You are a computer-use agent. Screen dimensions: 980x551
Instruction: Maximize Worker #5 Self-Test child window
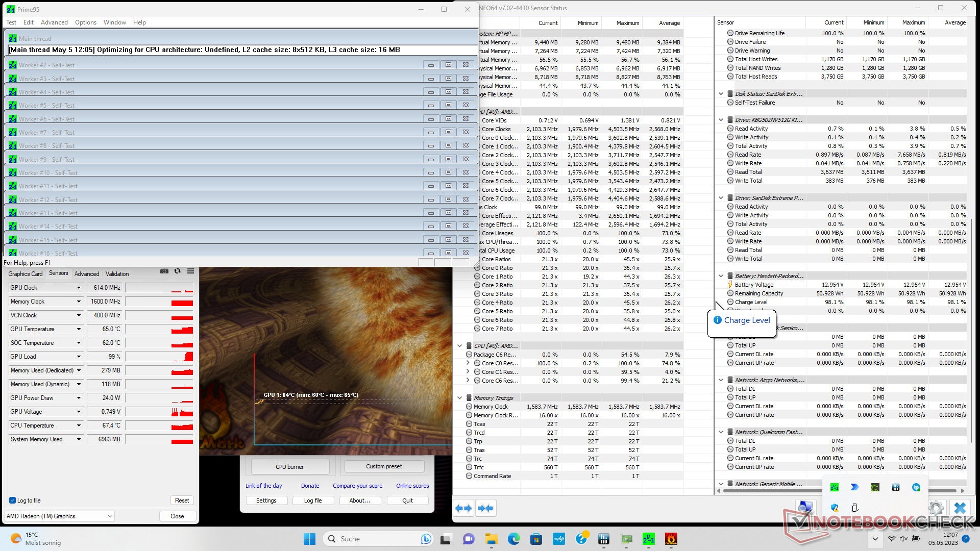448,105
